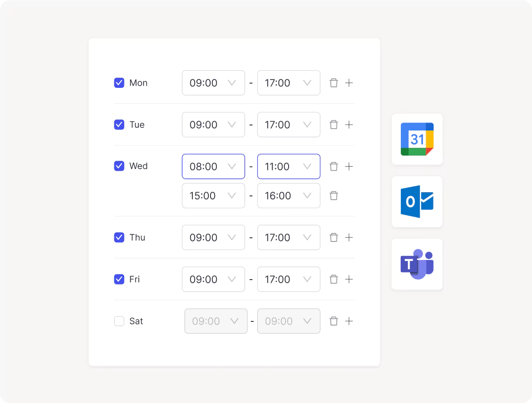Enable the Sat availability checkbox
This screenshot has height=403, width=532.
(119, 321)
